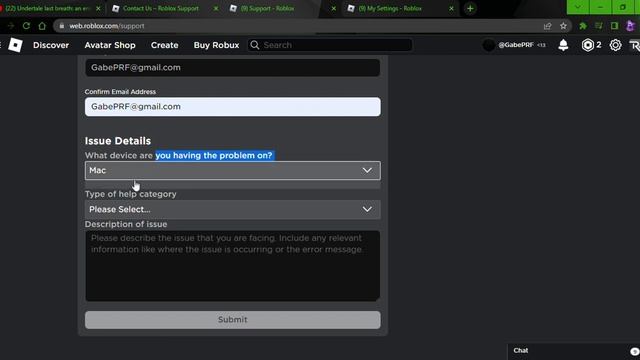Click the browser home icon

(42, 26)
